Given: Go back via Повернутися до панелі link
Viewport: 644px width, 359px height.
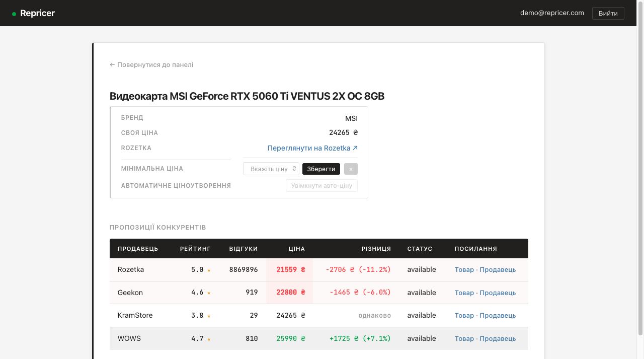Looking at the screenshot, I should click(151, 64).
